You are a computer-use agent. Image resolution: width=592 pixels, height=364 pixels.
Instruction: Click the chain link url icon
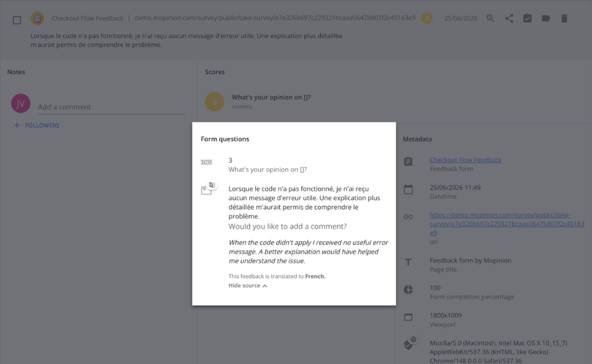[x=408, y=217]
